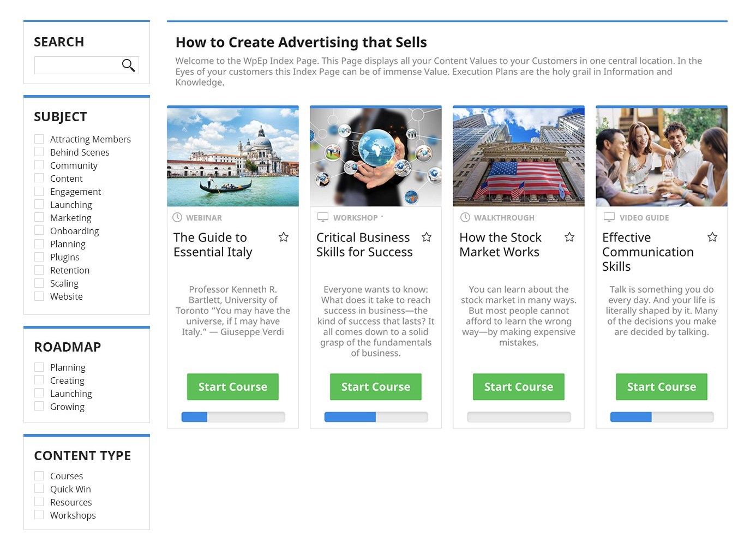Check the Attracting Members subject filter
This screenshot has height=547, width=756.
39,139
